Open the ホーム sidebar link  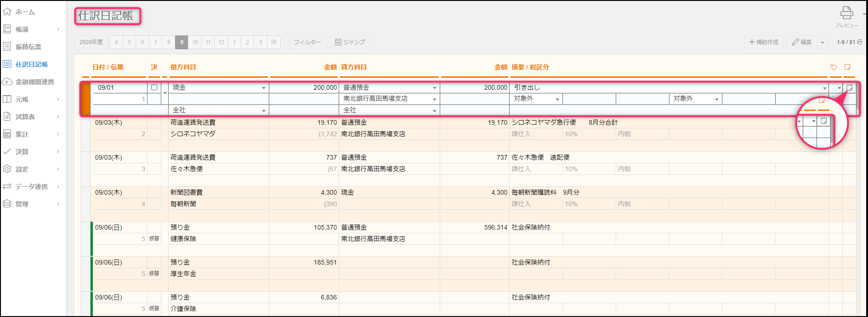[x=25, y=12]
